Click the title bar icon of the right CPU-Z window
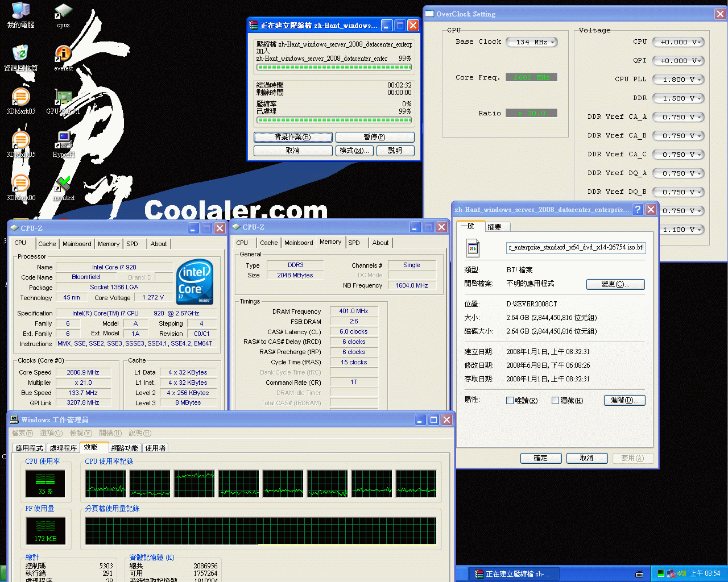The image size is (728, 582). 236,227
